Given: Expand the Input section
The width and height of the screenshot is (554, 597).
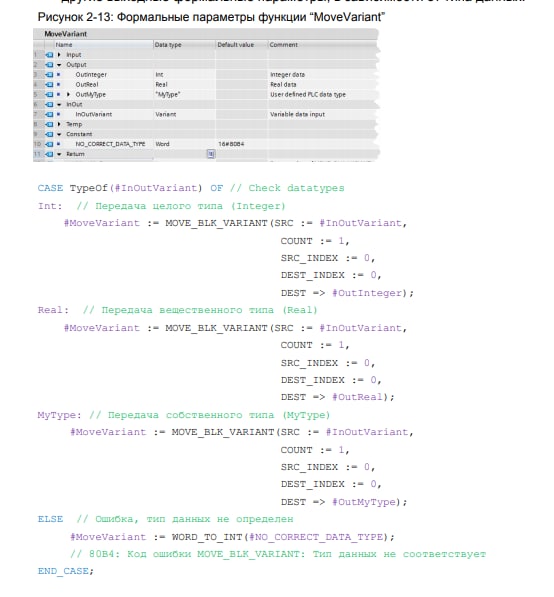Looking at the screenshot, I should point(59,55).
